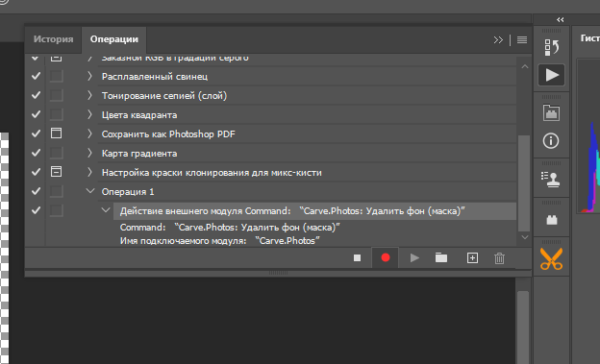Select Настройка краски клонирования для микс-кисти row
Image resolution: width=600 pixels, height=364 pixels.
[x=307, y=173]
